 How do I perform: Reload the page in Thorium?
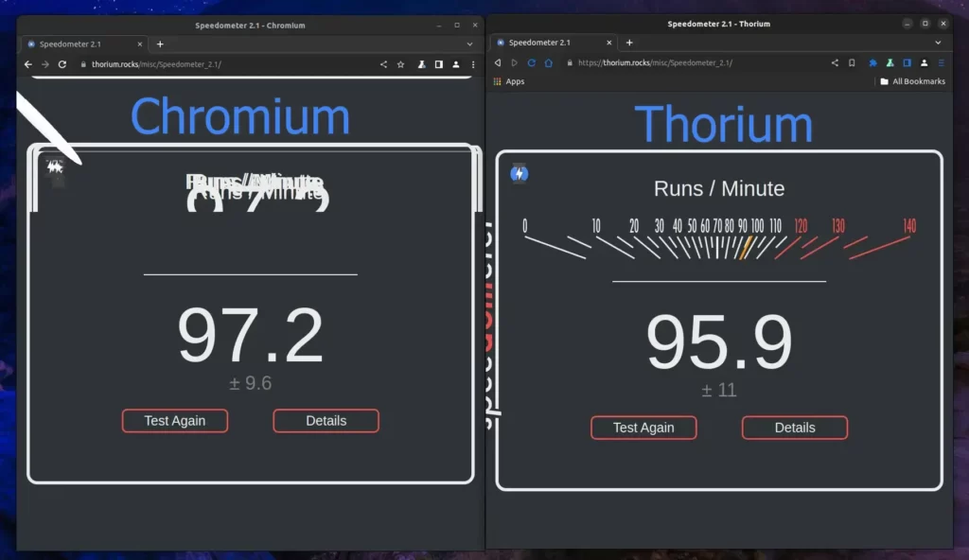(x=532, y=62)
